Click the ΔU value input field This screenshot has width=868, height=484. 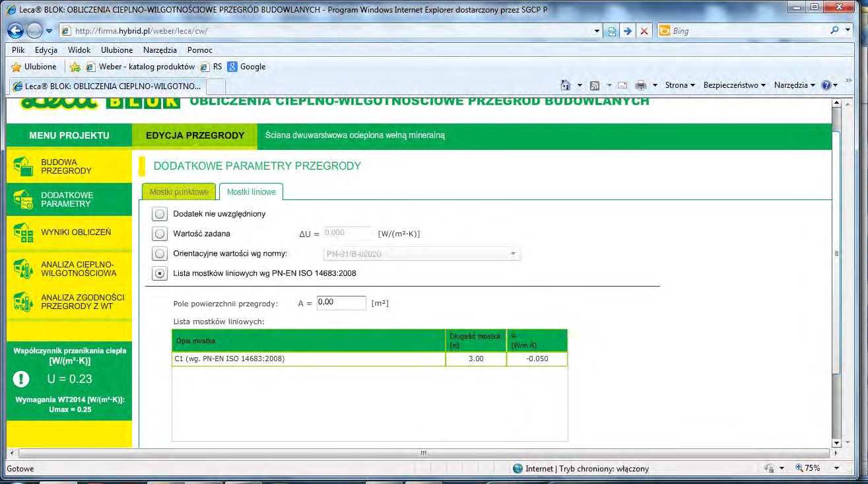347,233
